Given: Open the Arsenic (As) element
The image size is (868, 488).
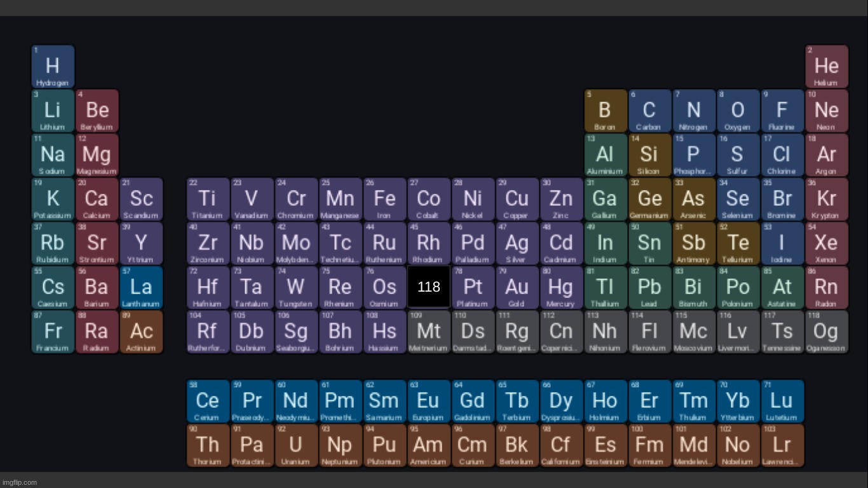Looking at the screenshot, I should [694, 199].
